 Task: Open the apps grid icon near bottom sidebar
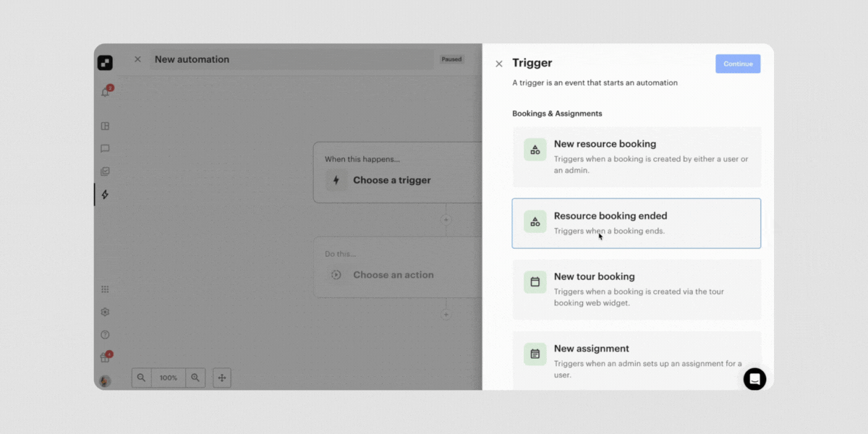click(105, 289)
